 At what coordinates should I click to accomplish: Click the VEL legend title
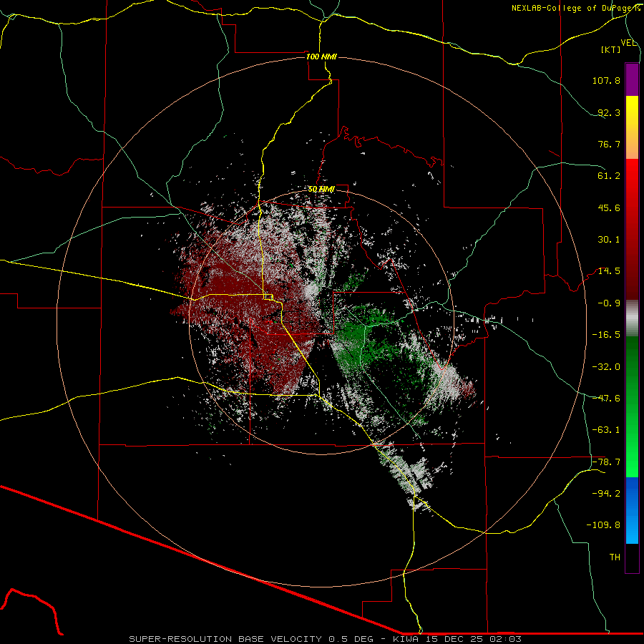[x=628, y=43]
